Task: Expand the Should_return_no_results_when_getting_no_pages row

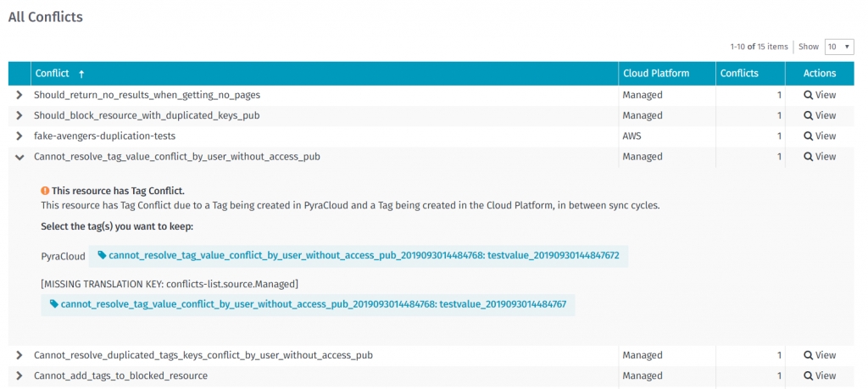Action: click(x=19, y=95)
